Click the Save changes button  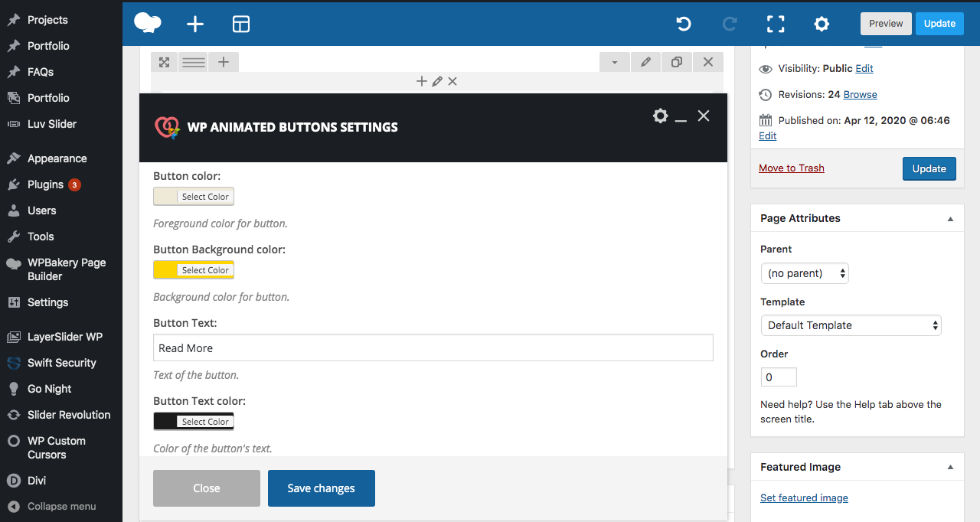click(x=322, y=488)
